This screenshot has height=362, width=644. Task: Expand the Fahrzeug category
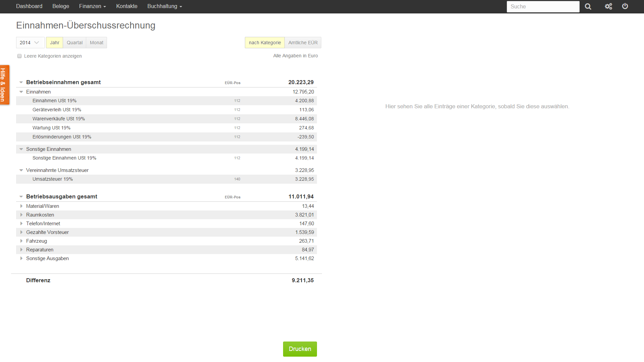click(x=21, y=241)
